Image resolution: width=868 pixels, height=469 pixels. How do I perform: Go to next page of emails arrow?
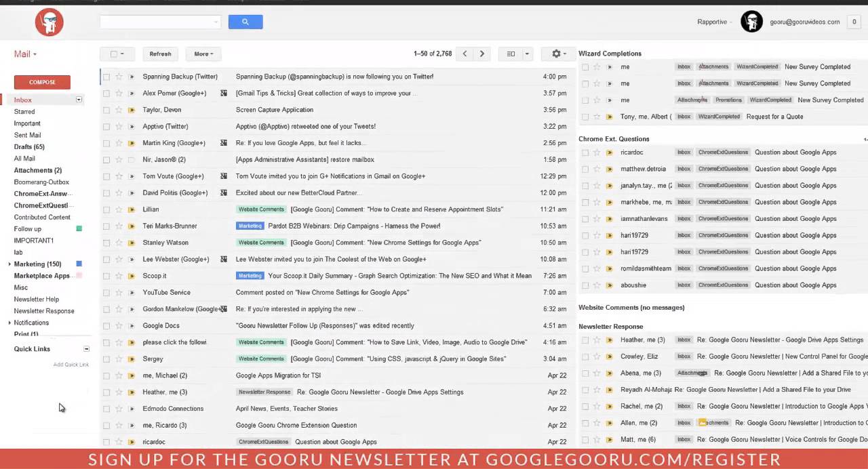[482, 54]
